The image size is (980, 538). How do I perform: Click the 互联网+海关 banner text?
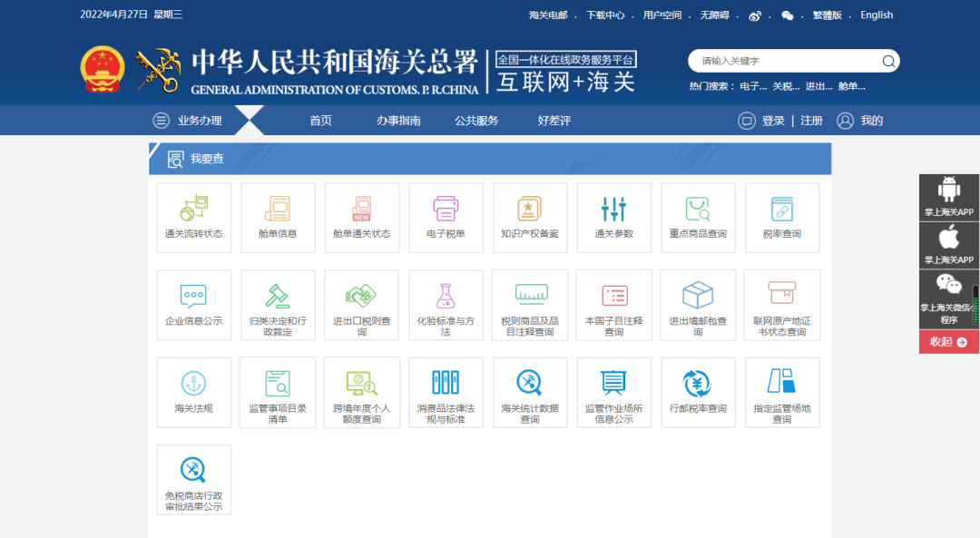pyautogui.click(x=565, y=82)
